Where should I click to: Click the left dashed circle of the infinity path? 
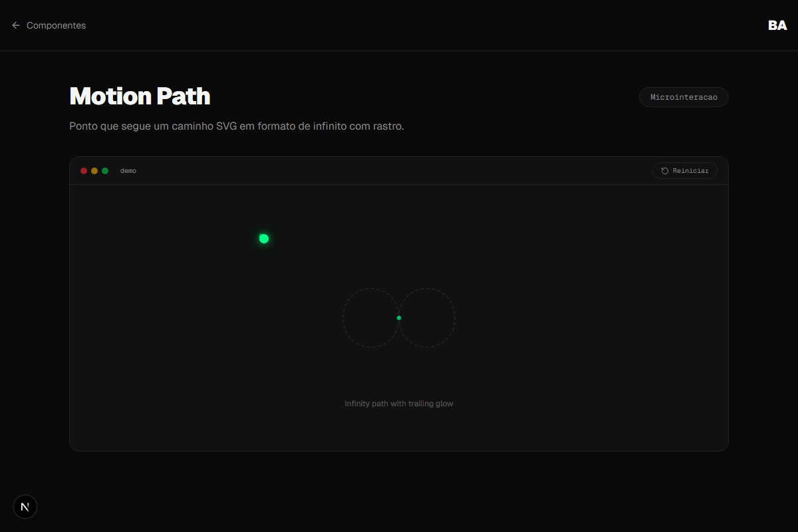pyautogui.click(x=344, y=318)
